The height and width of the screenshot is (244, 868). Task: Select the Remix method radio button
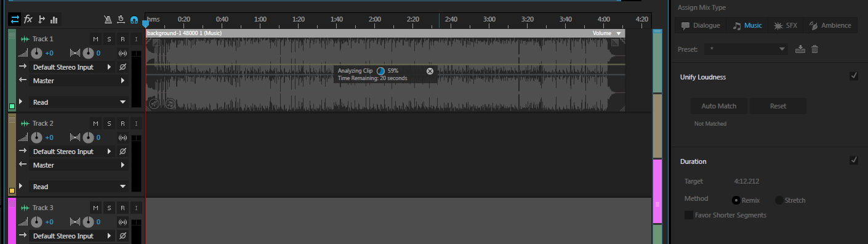point(736,200)
